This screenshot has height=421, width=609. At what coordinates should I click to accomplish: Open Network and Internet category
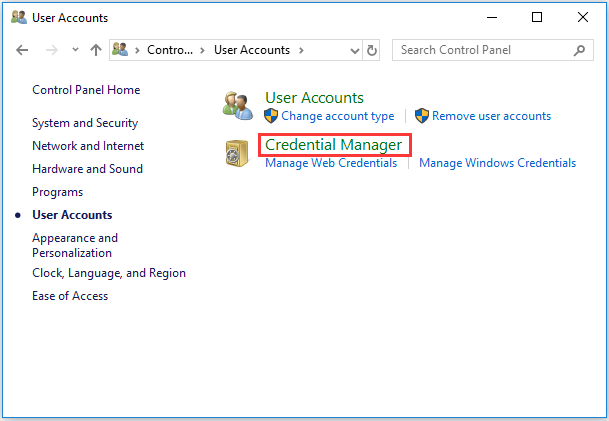pos(88,146)
